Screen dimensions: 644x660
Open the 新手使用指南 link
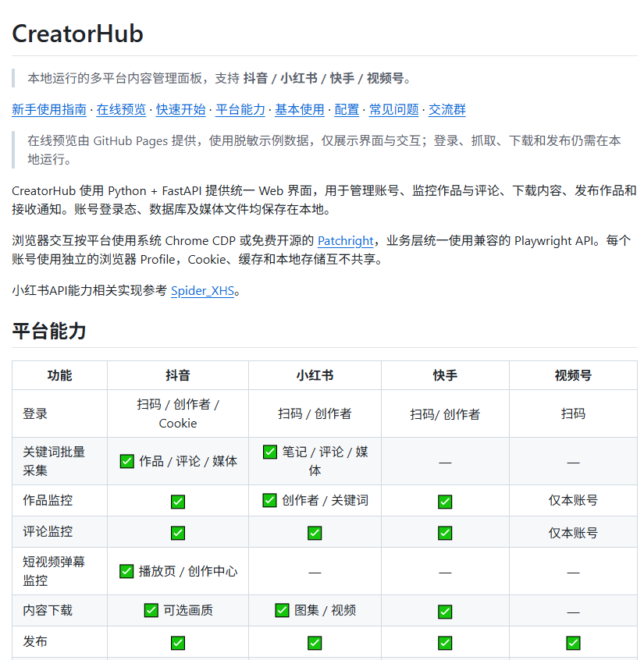click(49, 109)
